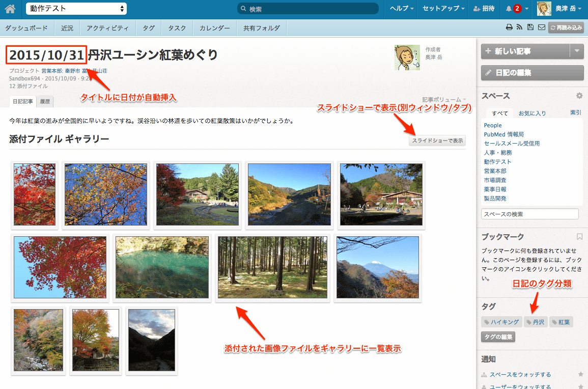The height and width of the screenshot is (389, 588).
Task: Click the タグの編集 button
Action: pyautogui.click(x=498, y=337)
